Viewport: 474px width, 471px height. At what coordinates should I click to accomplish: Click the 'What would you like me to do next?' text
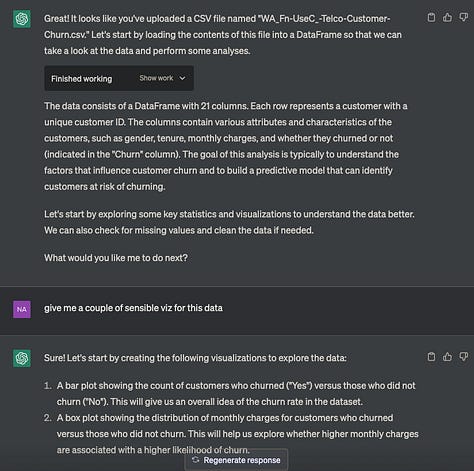[x=116, y=258]
